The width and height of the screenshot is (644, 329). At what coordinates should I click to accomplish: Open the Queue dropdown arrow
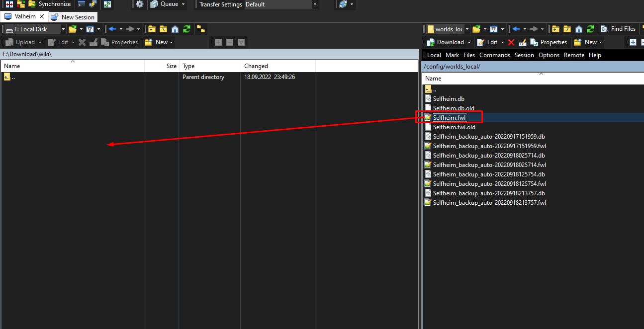(x=183, y=4)
